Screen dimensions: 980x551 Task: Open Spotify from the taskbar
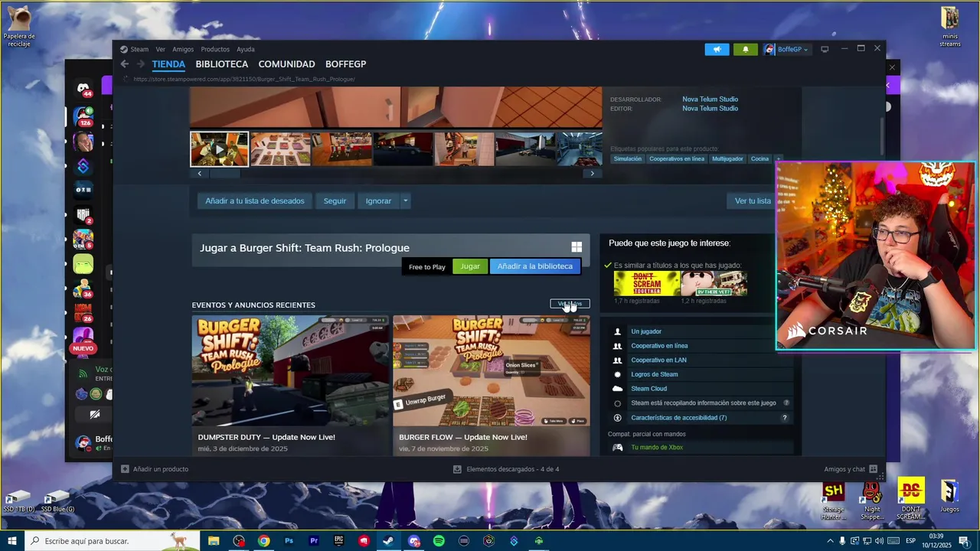coord(439,541)
